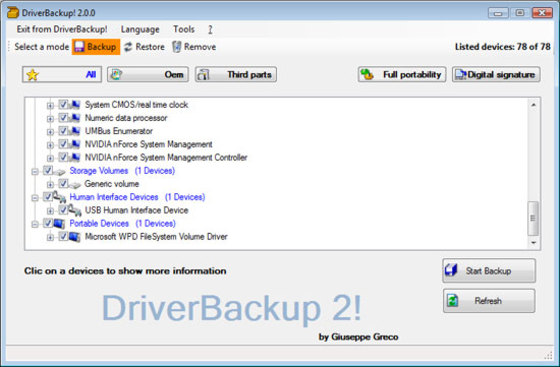Click the System CMOS/real time clock device icon
560x367 pixels.
click(x=75, y=105)
